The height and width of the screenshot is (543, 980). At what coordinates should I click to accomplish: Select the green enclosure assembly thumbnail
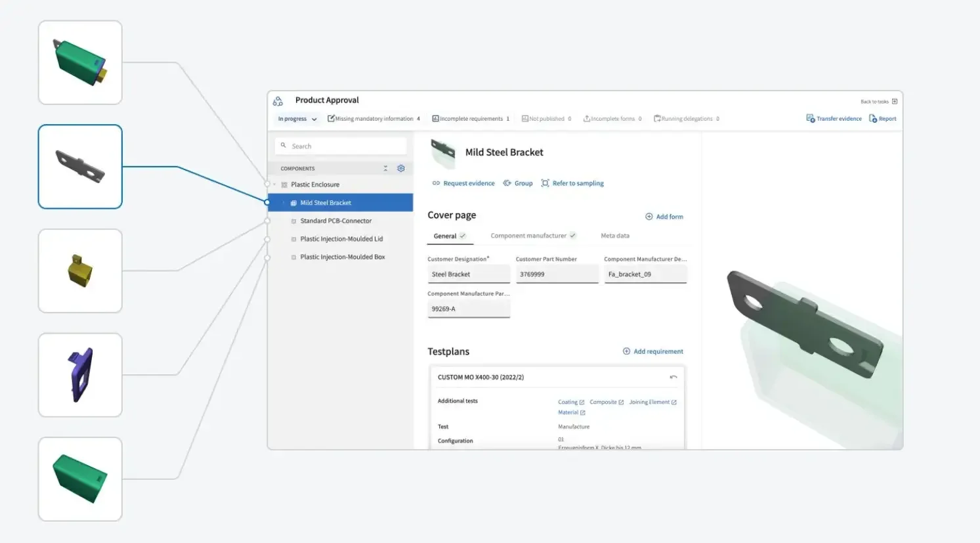tap(80, 62)
